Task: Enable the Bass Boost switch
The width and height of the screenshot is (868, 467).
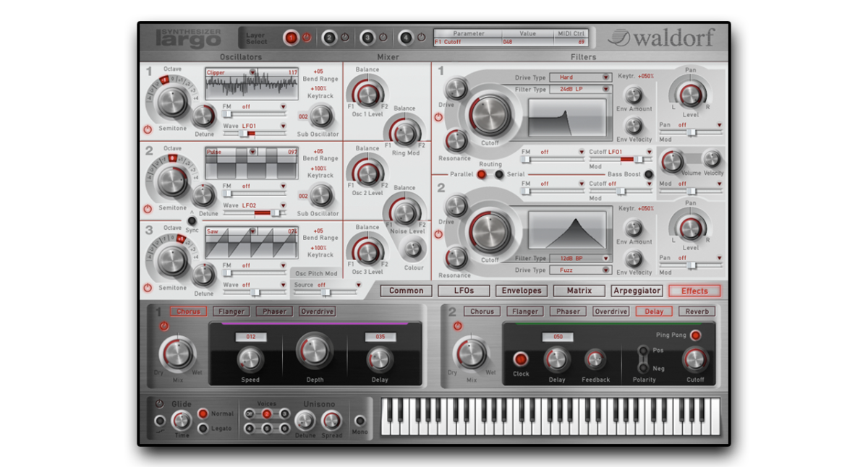Action: point(649,174)
